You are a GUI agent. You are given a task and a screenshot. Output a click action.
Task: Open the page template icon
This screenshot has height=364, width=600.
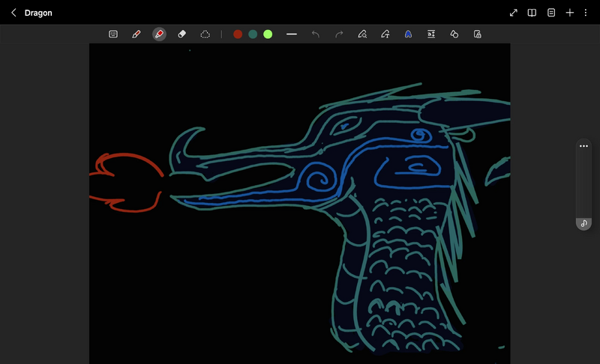551,13
